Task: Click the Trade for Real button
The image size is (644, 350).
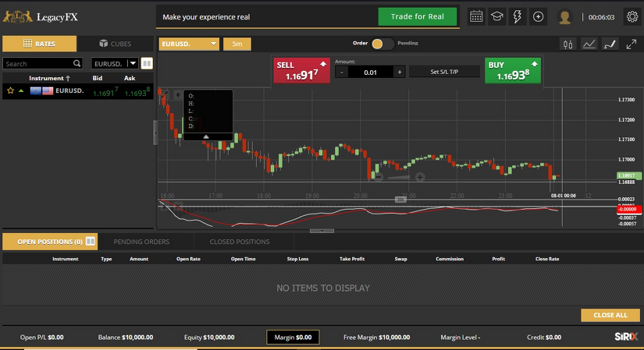Action: [x=418, y=17]
